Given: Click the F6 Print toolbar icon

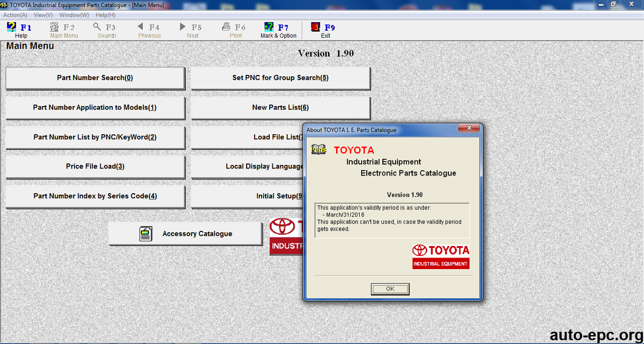Looking at the screenshot, I should (x=226, y=27).
